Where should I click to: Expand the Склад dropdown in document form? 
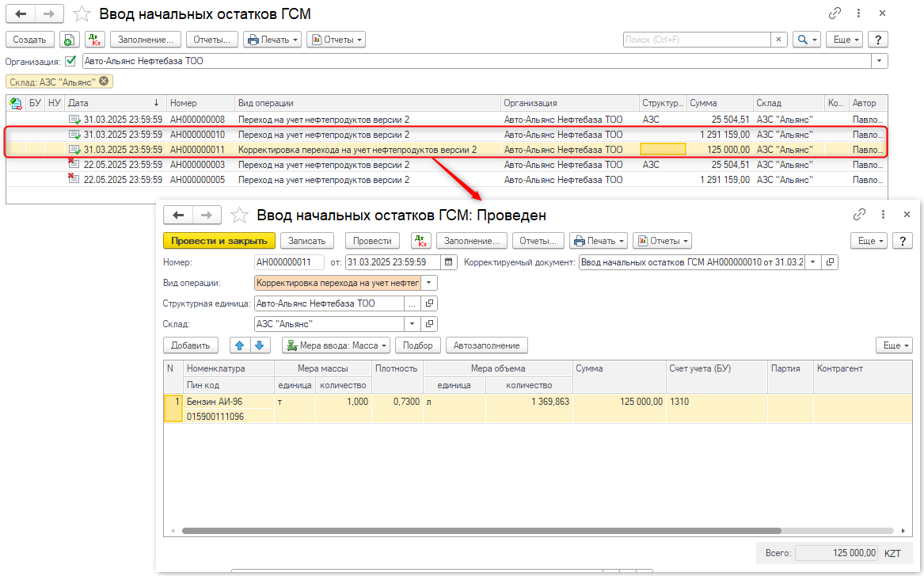coord(412,324)
